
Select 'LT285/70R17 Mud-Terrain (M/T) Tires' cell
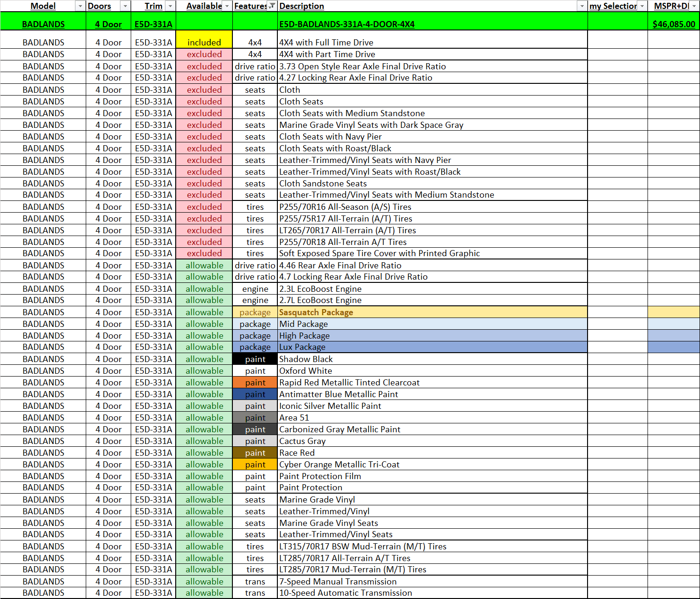pos(433,569)
